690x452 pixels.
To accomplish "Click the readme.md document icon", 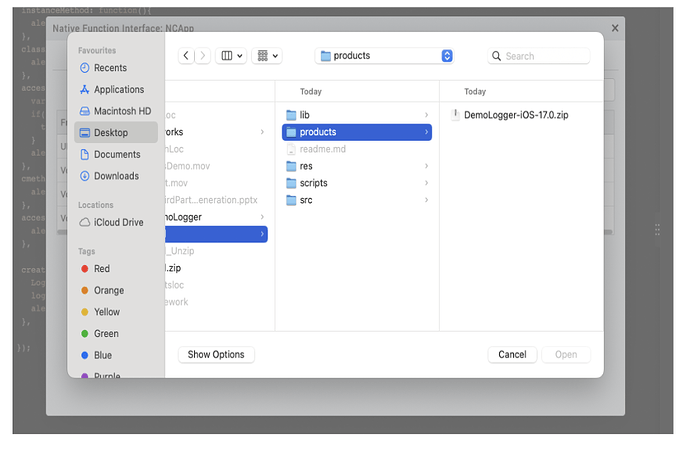I will point(291,149).
